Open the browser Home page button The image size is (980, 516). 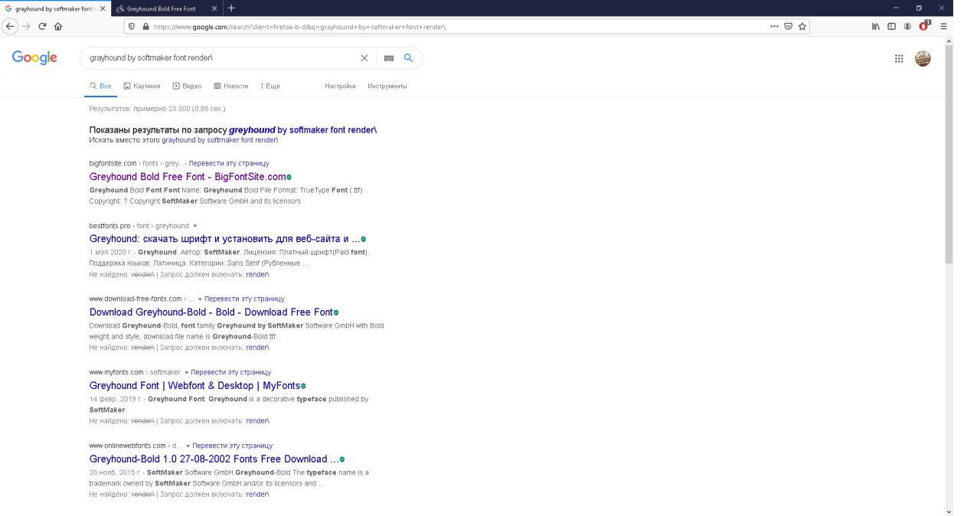(58, 26)
